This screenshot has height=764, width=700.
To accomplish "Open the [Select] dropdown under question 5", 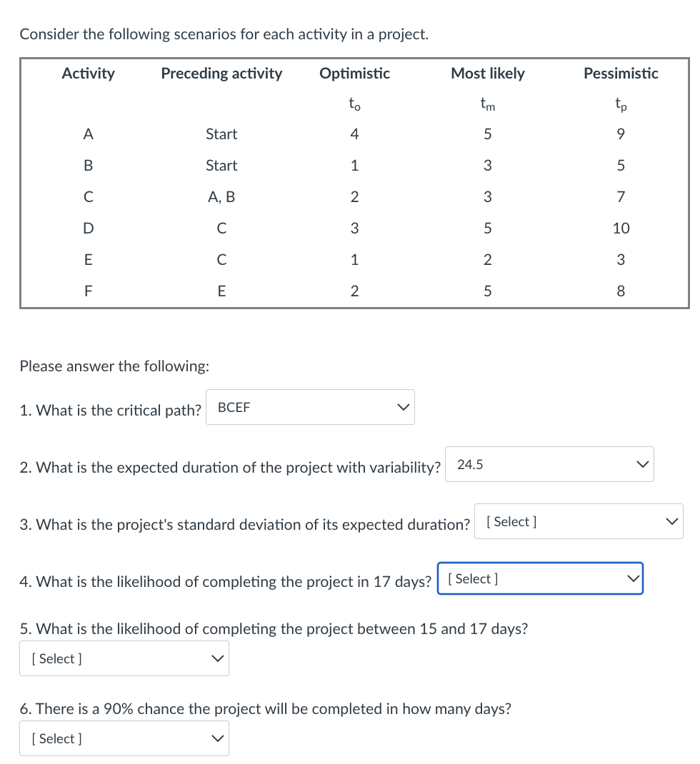I will [x=124, y=658].
